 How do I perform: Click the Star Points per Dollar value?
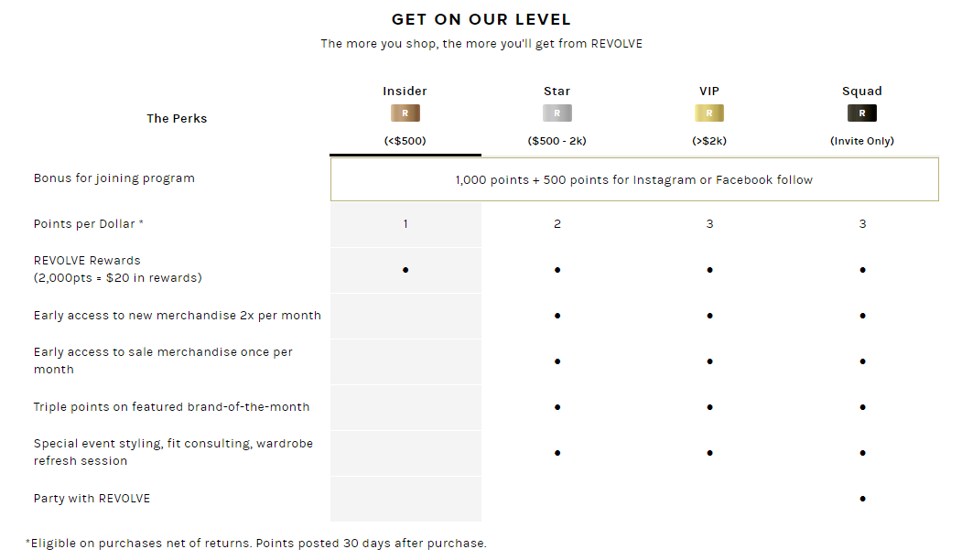tap(557, 224)
